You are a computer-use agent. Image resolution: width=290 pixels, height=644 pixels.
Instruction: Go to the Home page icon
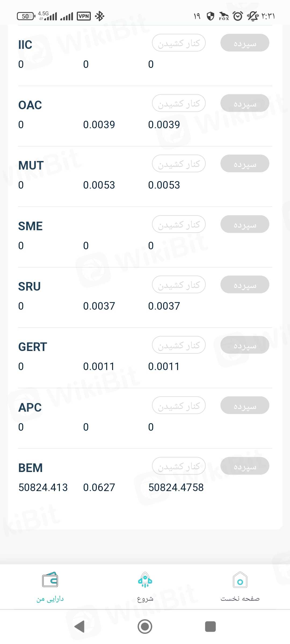[x=240, y=580]
